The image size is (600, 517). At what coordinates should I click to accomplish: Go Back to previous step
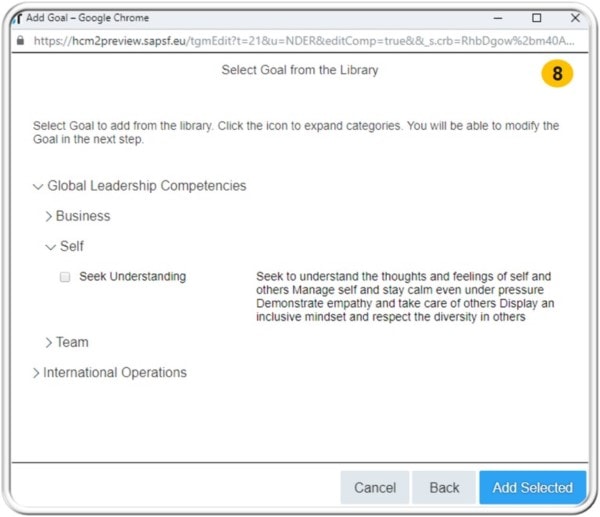pos(444,488)
